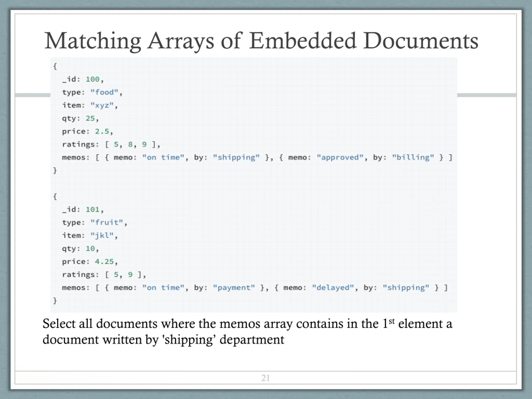The image size is (532, 399).
Task: Click the 'item: "jkl",' line
Action: (x=90, y=235)
